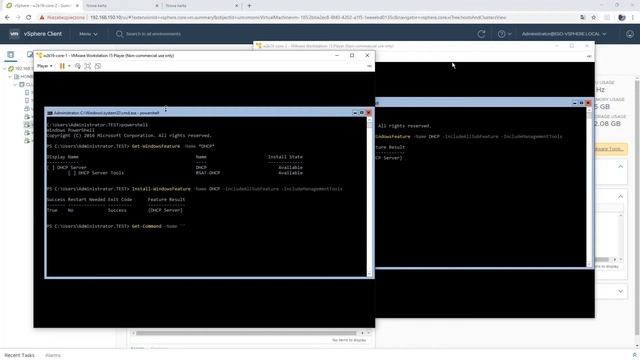Close the front PowerShell cmd window
The height and width of the screenshot is (360, 640).
coord(369,113)
